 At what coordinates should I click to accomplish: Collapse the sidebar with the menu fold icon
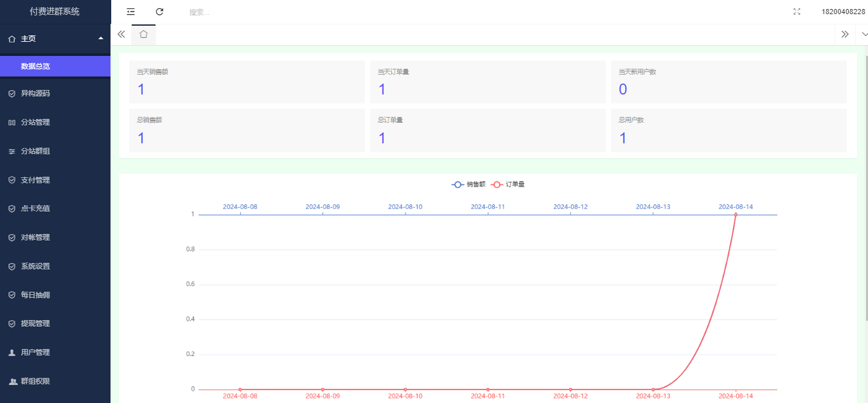pos(130,12)
